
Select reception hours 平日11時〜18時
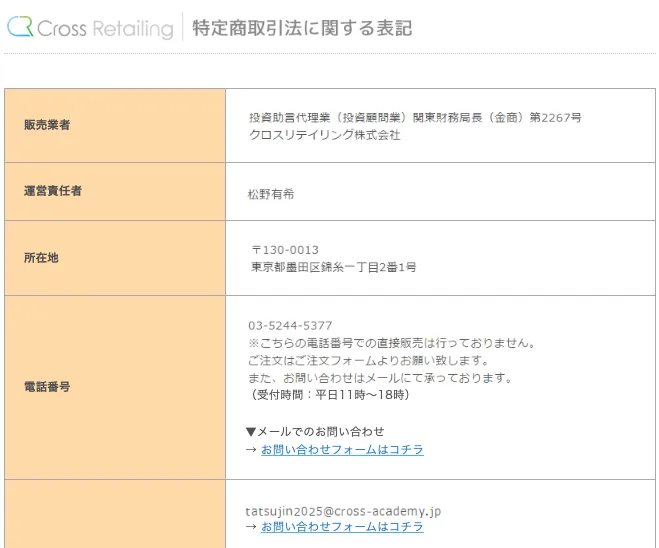360,395
